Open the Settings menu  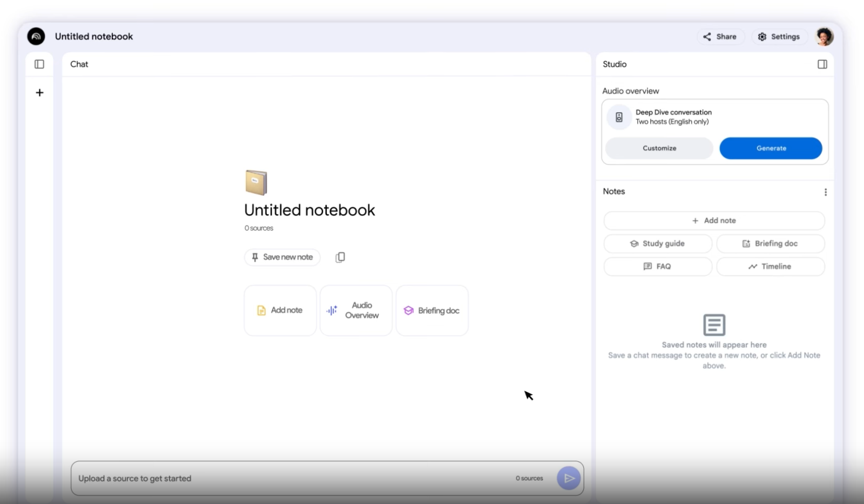tap(779, 36)
